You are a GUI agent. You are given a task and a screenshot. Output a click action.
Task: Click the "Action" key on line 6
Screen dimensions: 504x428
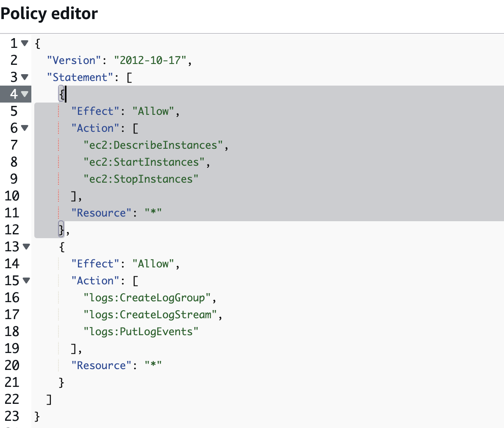[x=95, y=128]
